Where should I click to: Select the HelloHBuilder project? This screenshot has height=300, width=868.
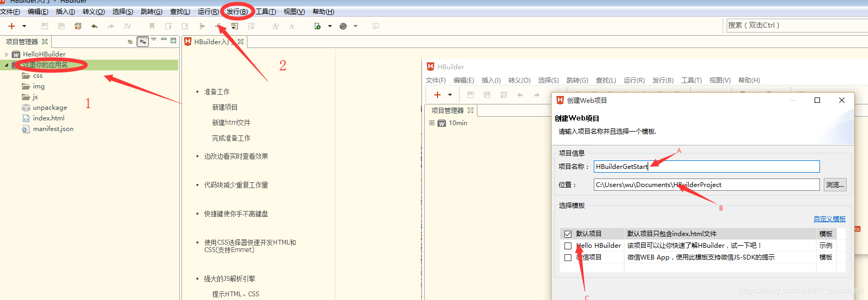point(44,54)
